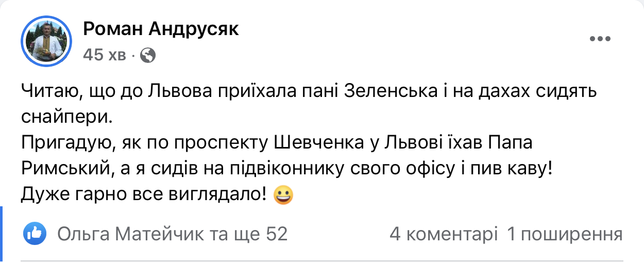Open the author name Роман Андрусяк
The image size is (644, 262).
(161, 30)
